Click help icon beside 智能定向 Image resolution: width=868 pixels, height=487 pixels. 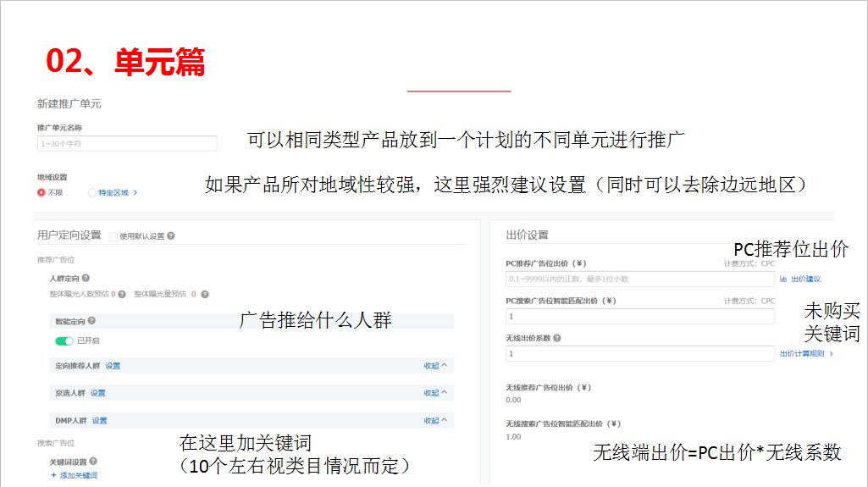(x=92, y=320)
